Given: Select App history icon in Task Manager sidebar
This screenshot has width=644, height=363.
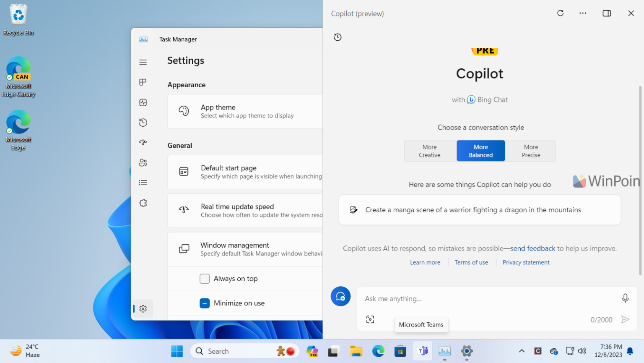Looking at the screenshot, I should click(x=143, y=122).
